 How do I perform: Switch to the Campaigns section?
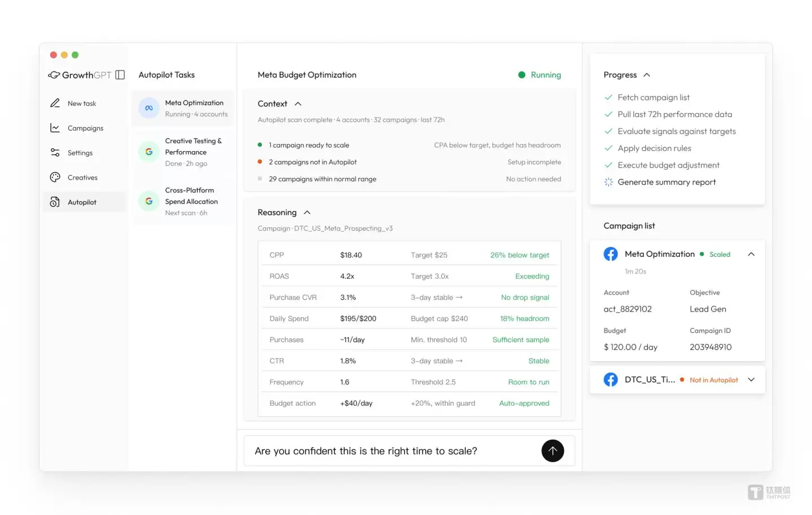tap(85, 128)
